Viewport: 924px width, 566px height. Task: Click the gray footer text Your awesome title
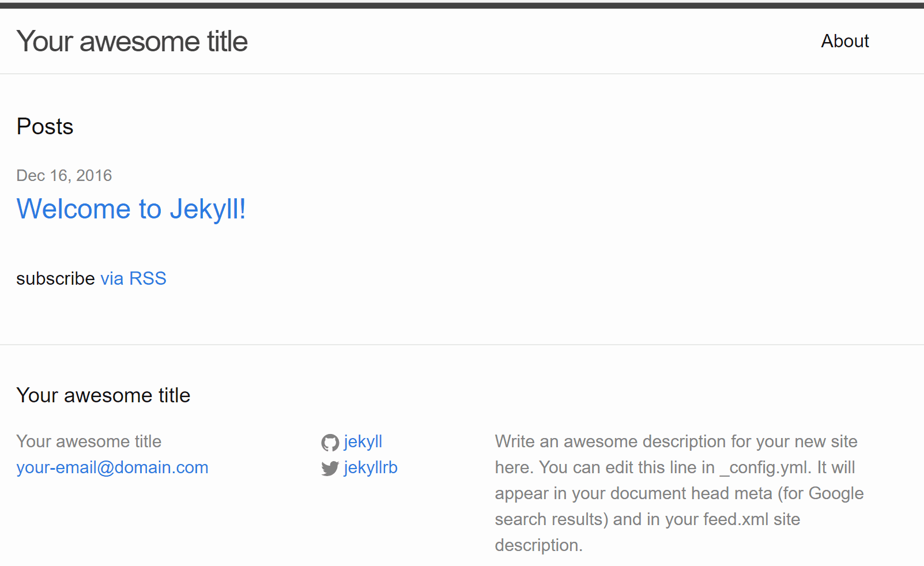[x=89, y=442]
